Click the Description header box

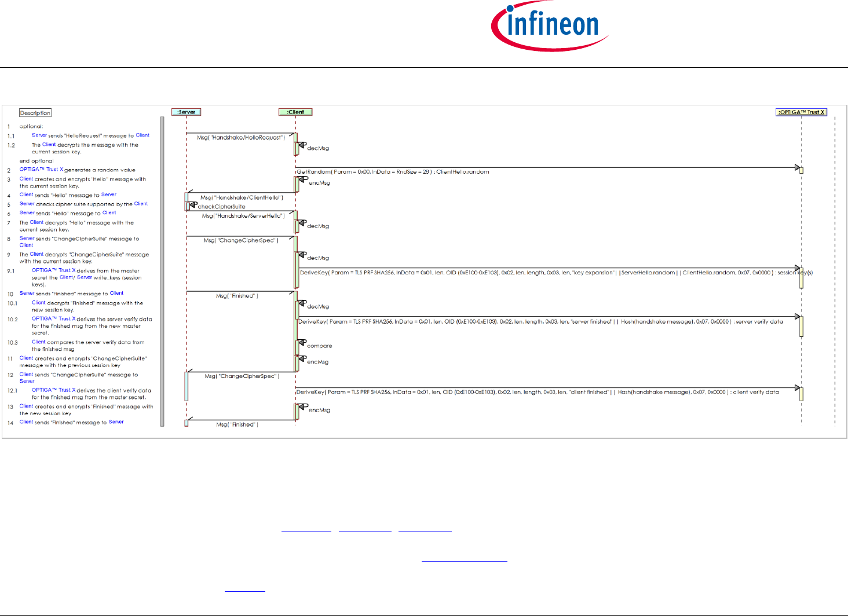[x=35, y=113]
